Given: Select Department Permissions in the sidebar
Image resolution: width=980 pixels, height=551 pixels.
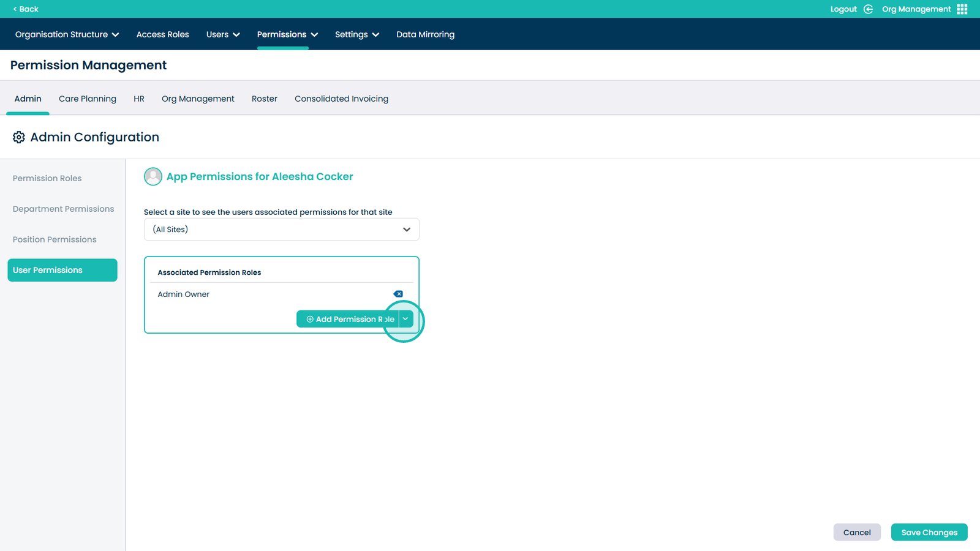Looking at the screenshot, I should point(63,209).
